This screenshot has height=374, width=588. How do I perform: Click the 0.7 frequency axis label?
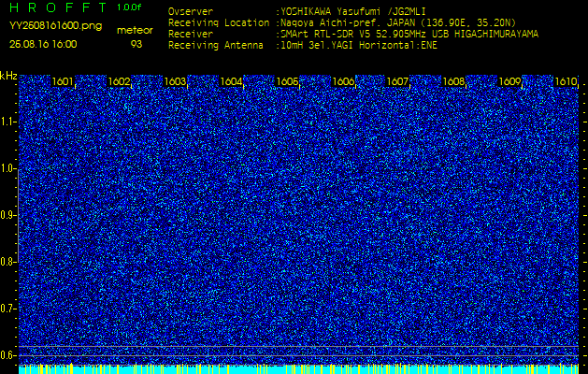[7, 309]
